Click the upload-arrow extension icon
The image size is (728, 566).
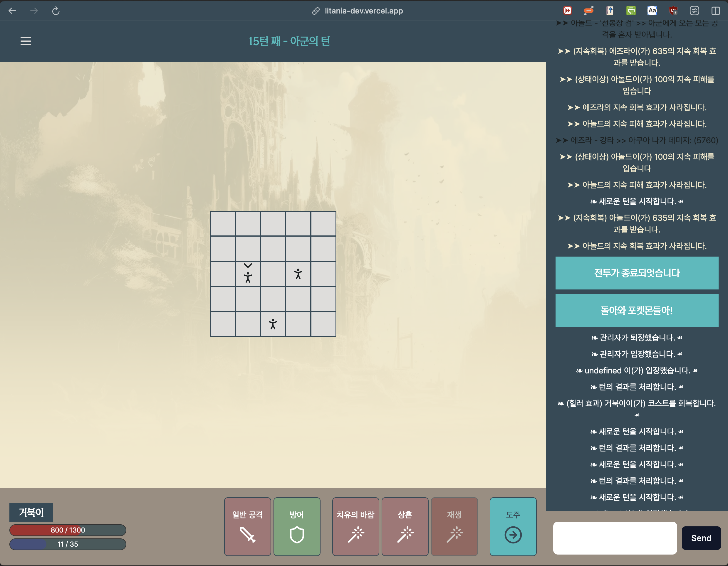click(610, 11)
